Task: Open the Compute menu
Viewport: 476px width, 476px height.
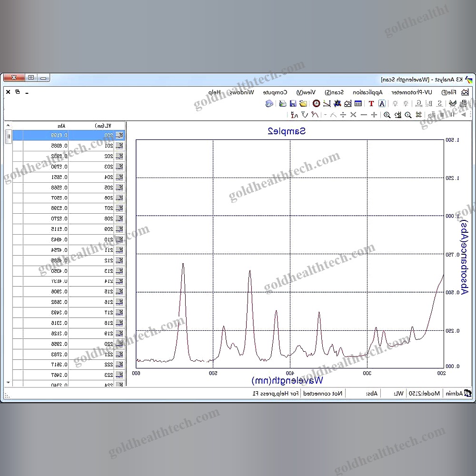Action: [275, 92]
